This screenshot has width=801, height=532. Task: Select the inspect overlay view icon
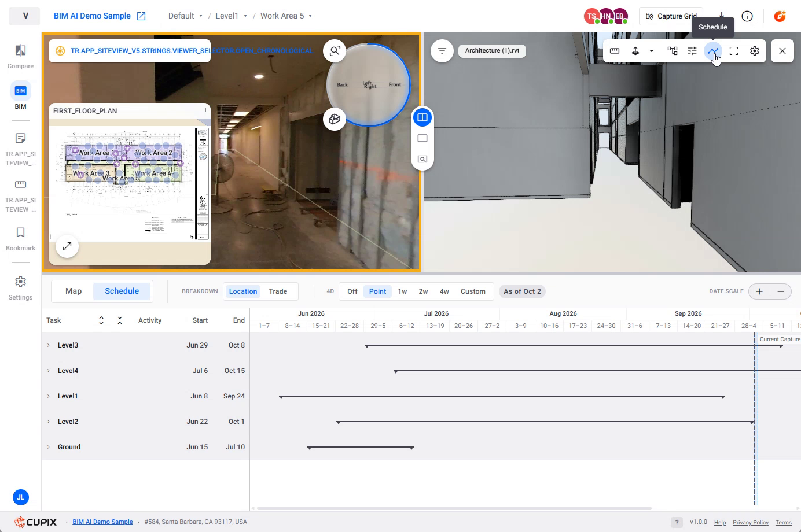coord(422,159)
